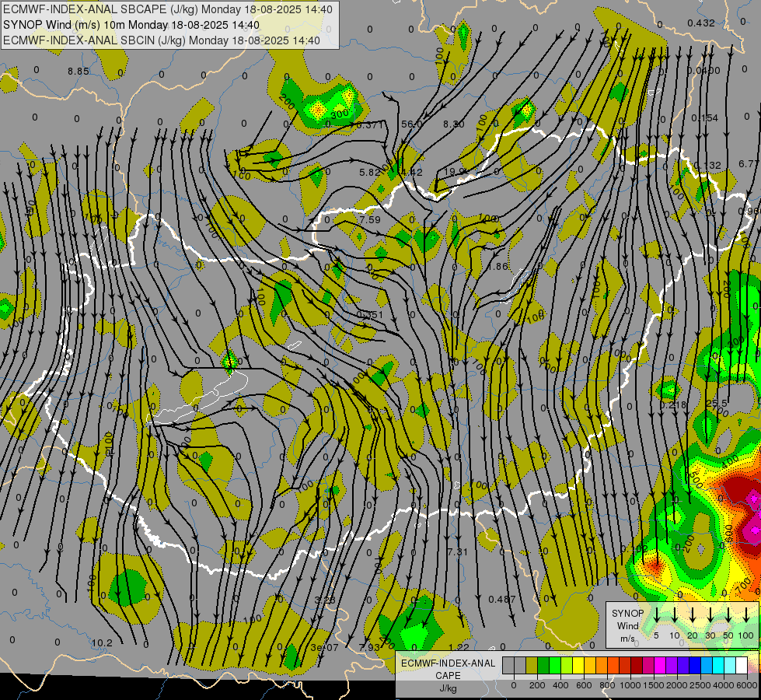Click the 2000 tick label in CAPE legend
Viewport: 761px width, 700px height.
676,685
